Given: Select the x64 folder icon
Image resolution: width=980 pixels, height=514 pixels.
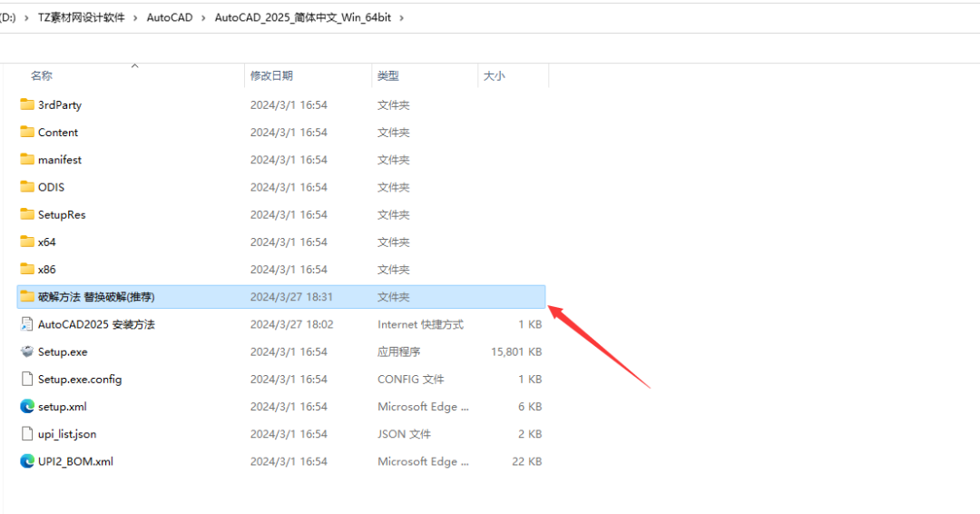Looking at the screenshot, I should pos(27,242).
